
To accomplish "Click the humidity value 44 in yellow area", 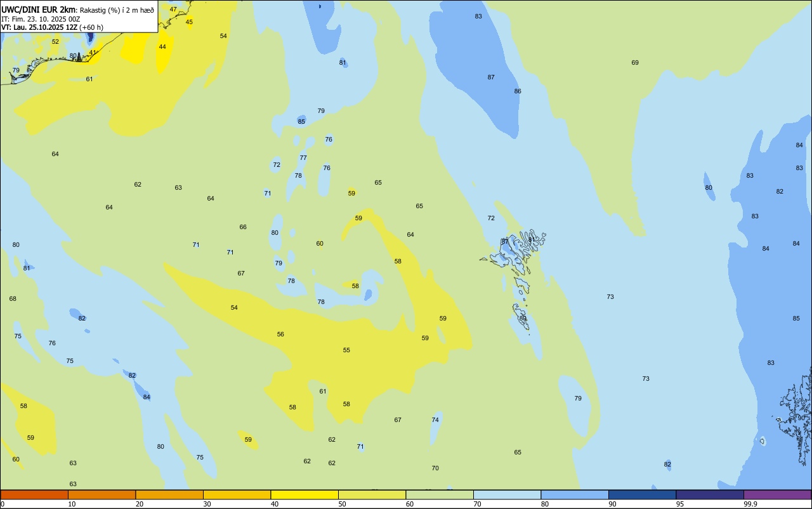I will (162, 47).
